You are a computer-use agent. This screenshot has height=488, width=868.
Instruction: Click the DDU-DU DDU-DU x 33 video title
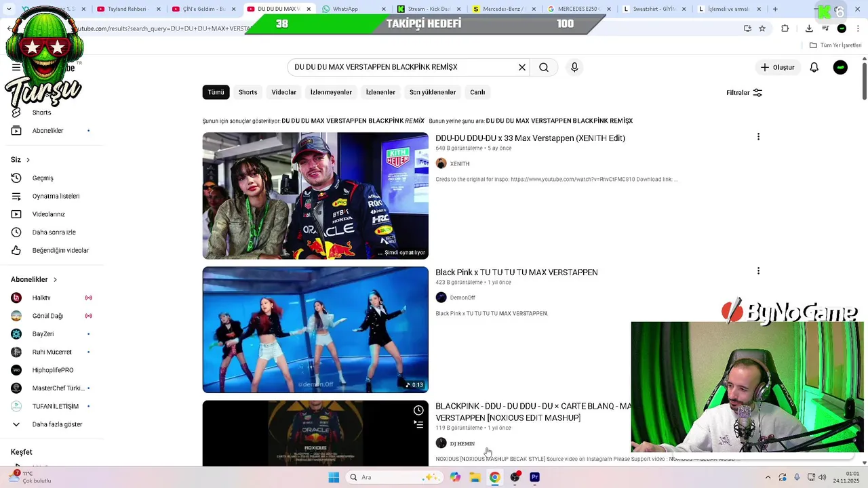tap(530, 138)
